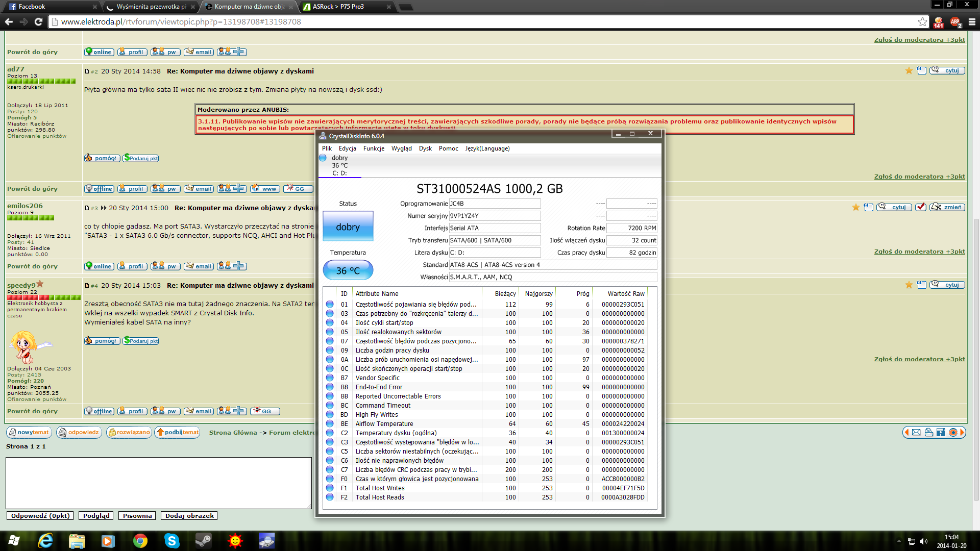The image size is (980, 551).
Task: Open the Strona Główna breadcrumb link
Action: (x=233, y=433)
